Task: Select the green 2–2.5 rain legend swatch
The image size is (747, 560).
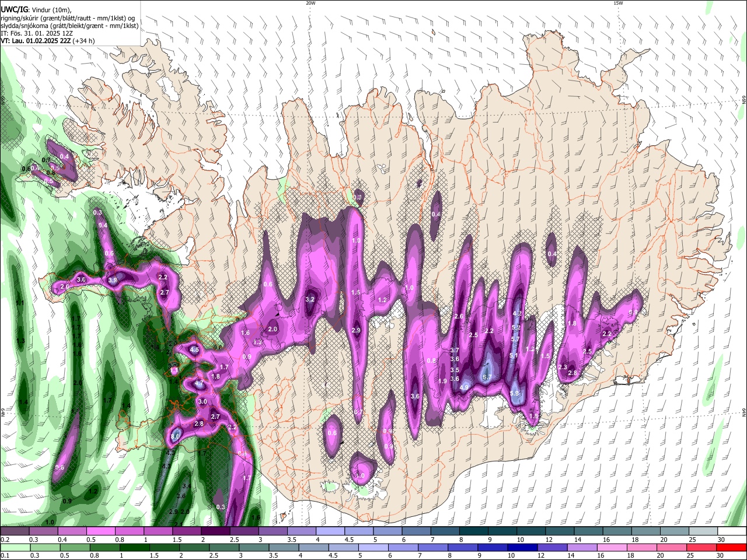Action: pos(194,547)
